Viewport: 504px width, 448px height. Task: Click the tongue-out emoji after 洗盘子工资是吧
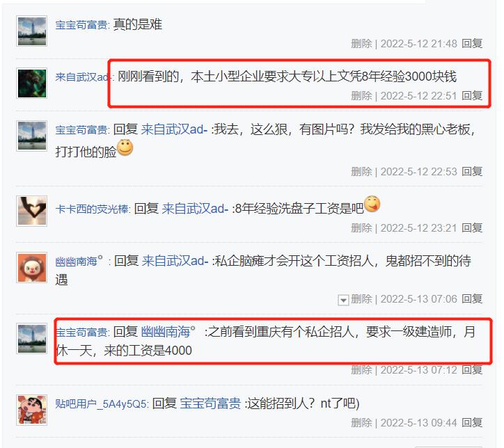pyautogui.click(x=372, y=204)
